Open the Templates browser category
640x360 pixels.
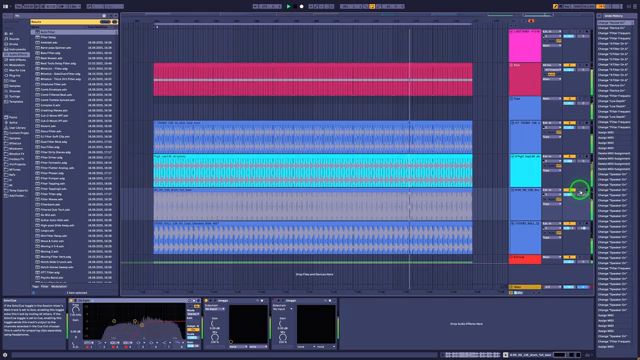pos(16,102)
